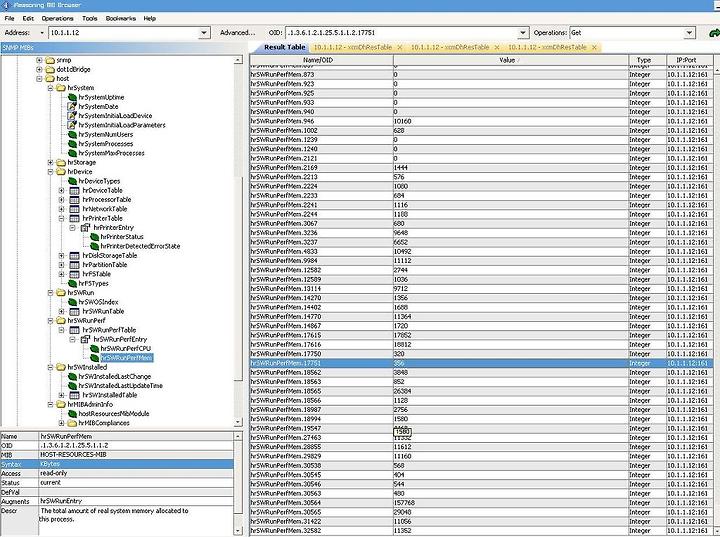Select row hrSWRunPerfMem.32582
The height and width of the screenshot is (537, 720).
[x=481, y=531]
